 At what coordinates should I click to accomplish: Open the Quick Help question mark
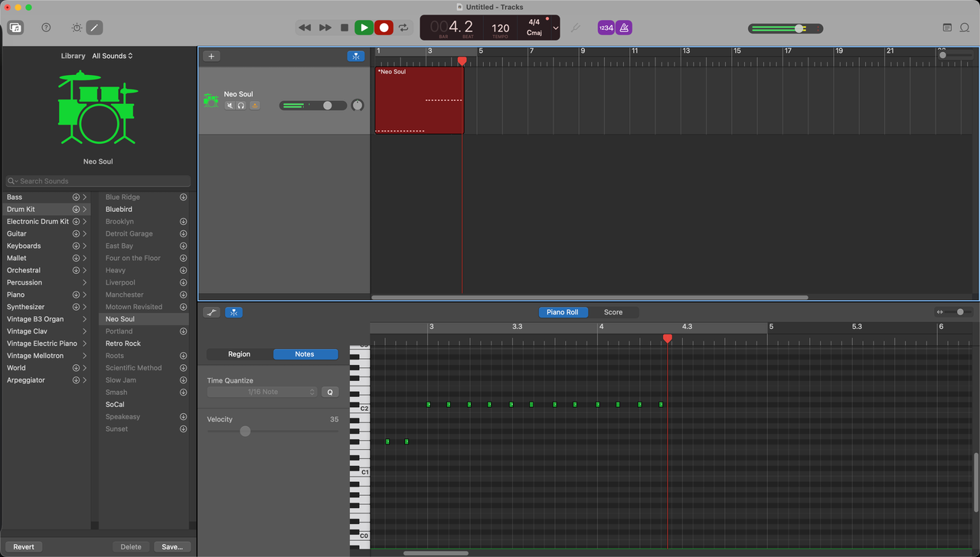pyautogui.click(x=46, y=28)
